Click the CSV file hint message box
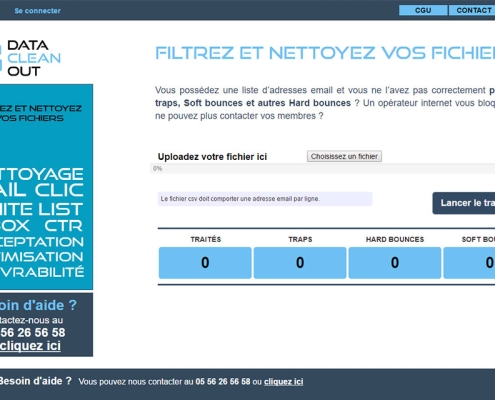Screen dimensions: 495x400 (x=265, y=199)
